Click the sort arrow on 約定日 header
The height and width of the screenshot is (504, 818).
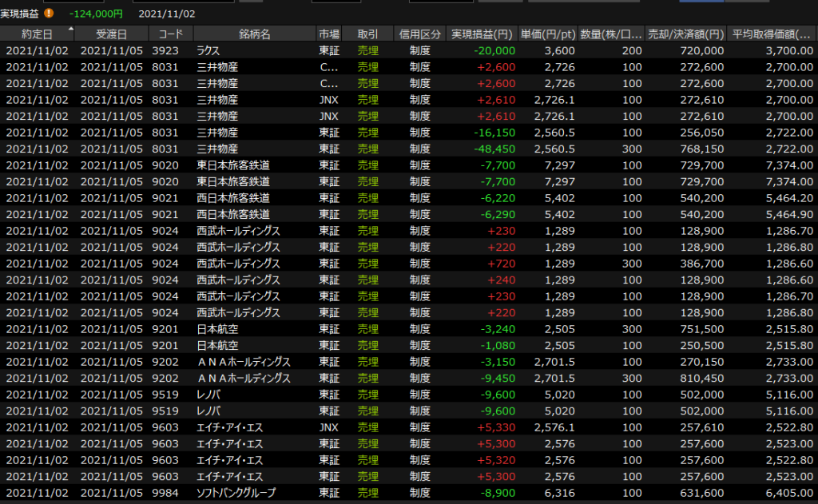point(71,29)
